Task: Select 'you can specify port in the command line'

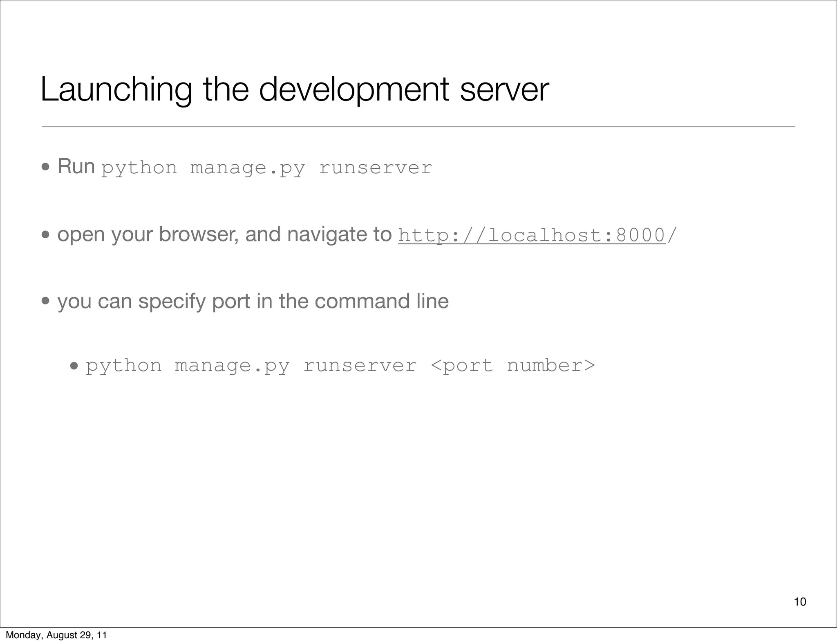Action: coord(253,302)
